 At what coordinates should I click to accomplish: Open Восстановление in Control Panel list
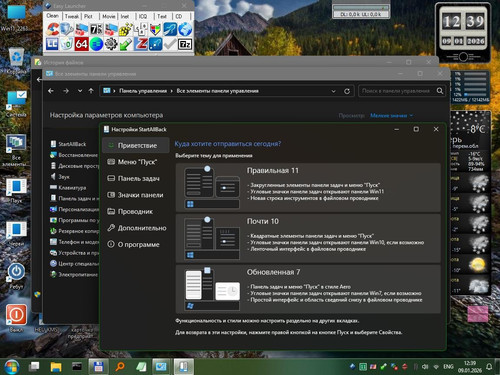click(x=75, y=155)
